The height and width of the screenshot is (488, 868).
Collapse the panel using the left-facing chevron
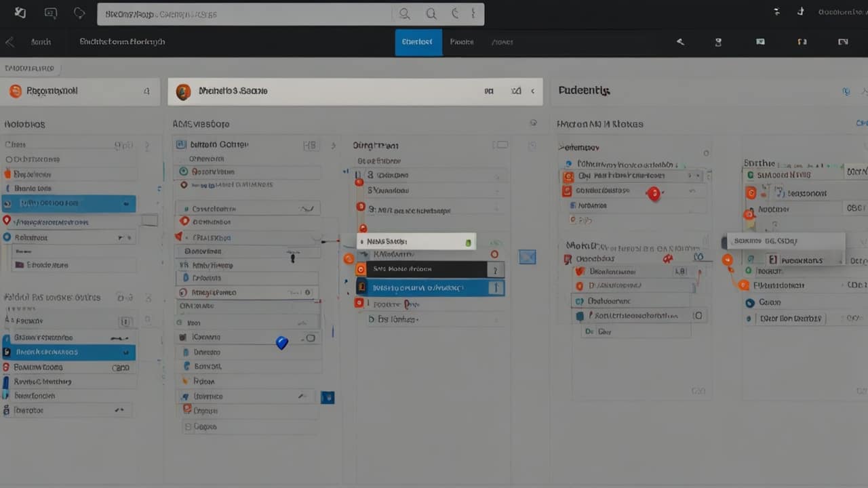click(x=533, y=91)
